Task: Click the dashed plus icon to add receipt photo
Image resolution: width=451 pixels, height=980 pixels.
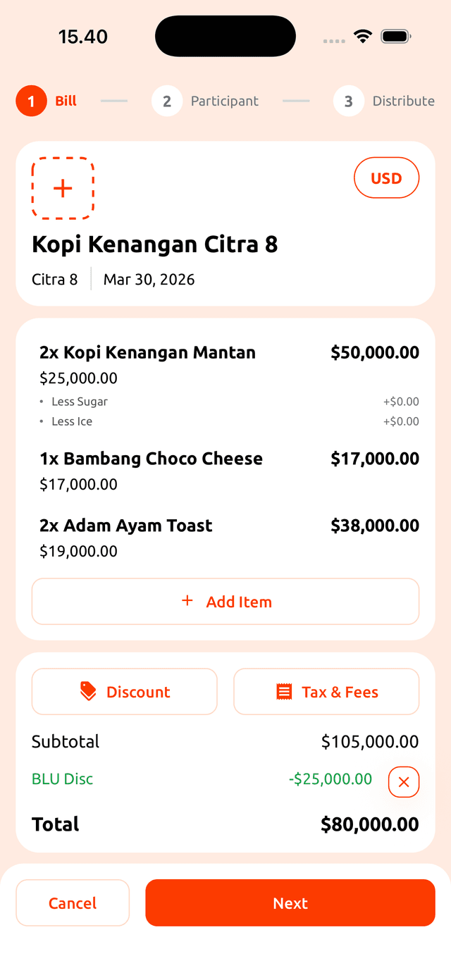Action: pyautogui.click(x=62, y=188)
